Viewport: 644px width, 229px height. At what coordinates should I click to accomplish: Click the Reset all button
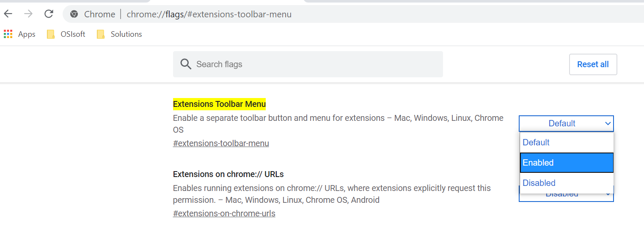tap(593, 64)
